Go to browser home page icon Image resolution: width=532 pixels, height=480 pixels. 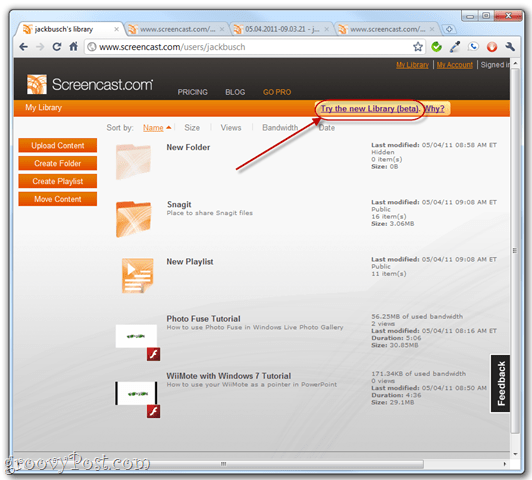tap(74, 46)
